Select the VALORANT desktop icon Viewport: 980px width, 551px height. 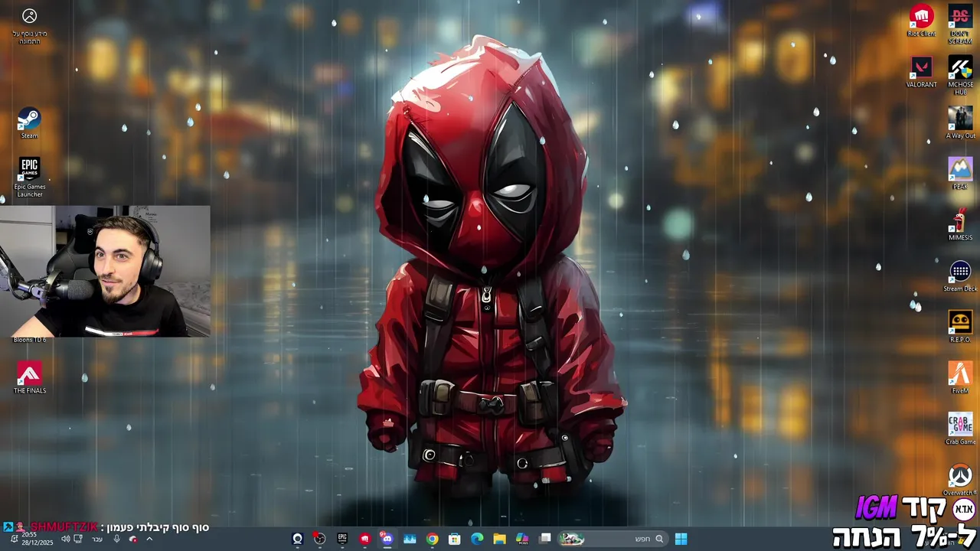click(x=922, y=71)
